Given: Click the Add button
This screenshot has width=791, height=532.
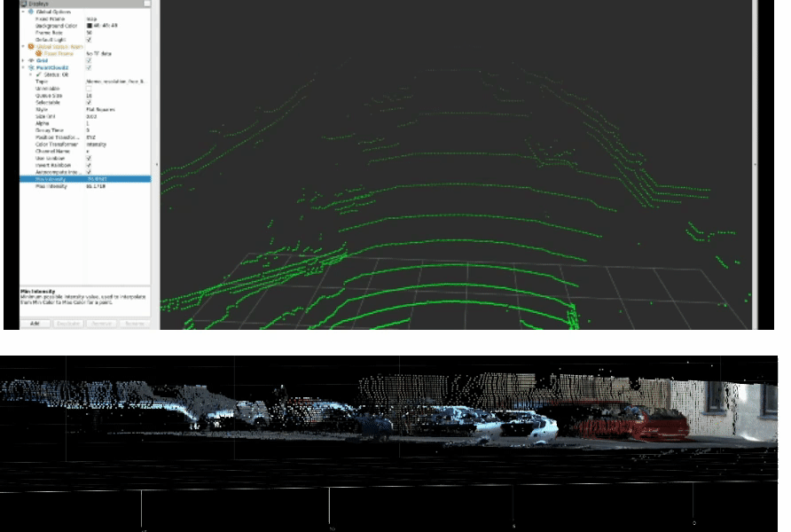Looking at the screenshot, I should 35,324.
